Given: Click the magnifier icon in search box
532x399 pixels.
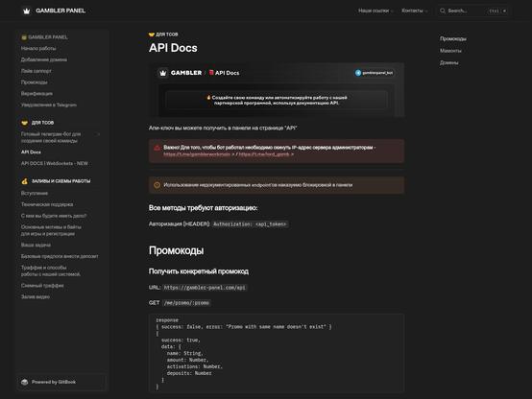Looking at the screenshot, I should (x=443, y=11).
